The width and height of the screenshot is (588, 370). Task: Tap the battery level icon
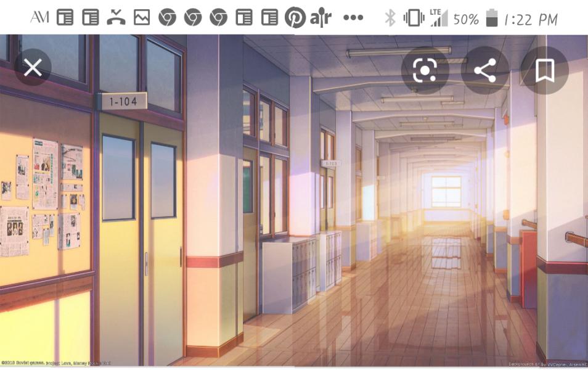tap(492, 18)
